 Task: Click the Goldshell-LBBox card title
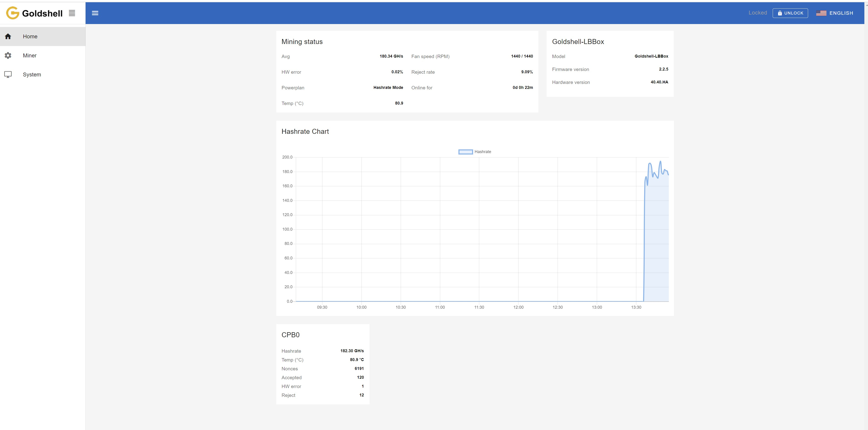point(578,42)
